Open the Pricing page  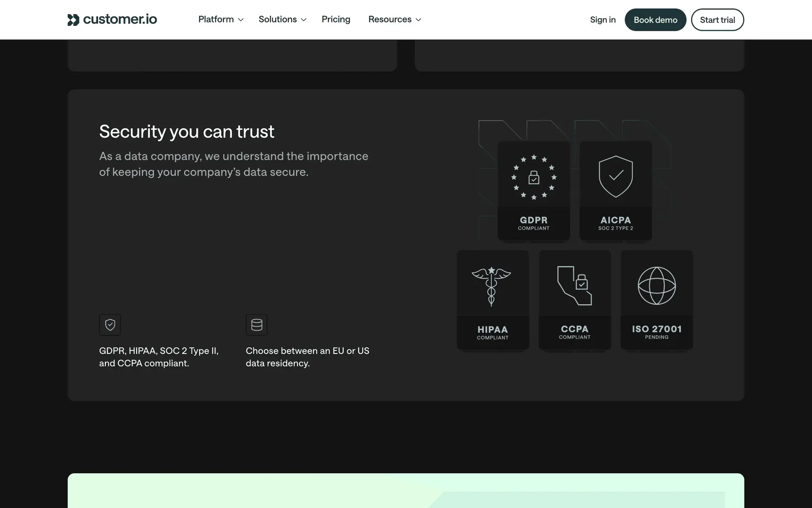click(336, 19)
